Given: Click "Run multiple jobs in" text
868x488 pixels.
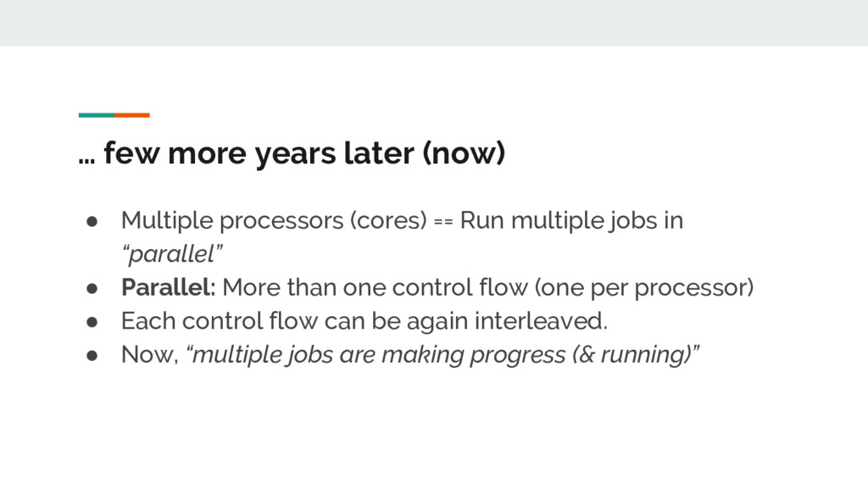Looking at the screenshot, I should (x=571, y=221).
